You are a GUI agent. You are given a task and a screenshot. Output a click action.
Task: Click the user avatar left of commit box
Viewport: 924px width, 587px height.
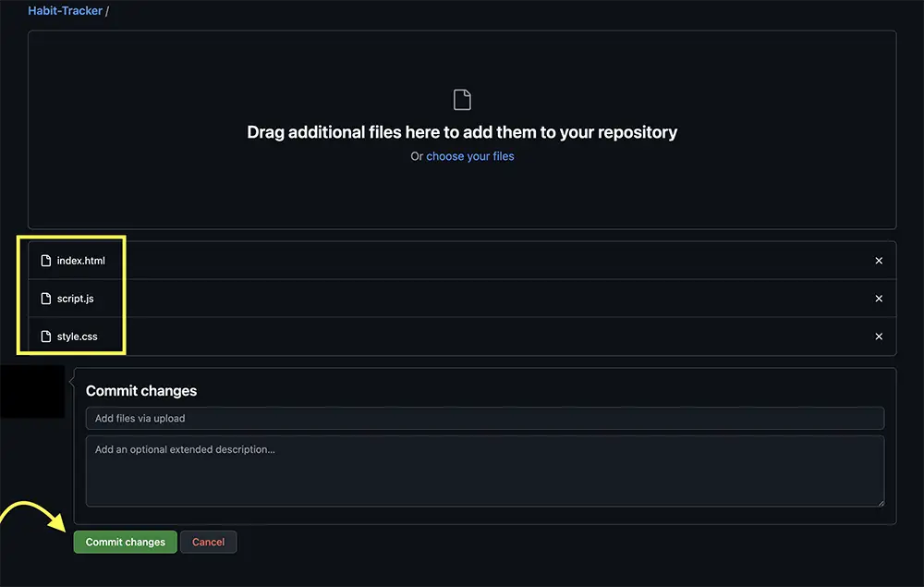32,391
